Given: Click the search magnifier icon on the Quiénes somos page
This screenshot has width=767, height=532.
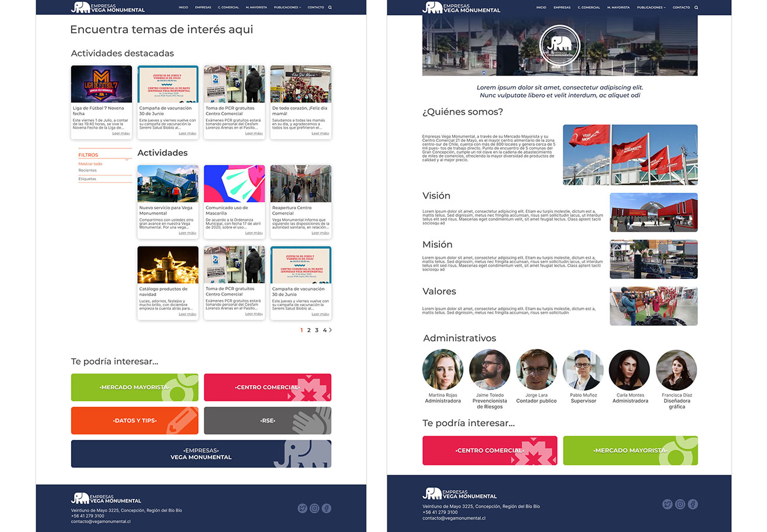Looking at the screenshot, I should coord(696,8).
